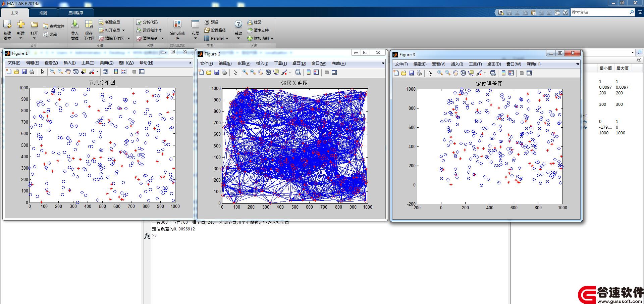The width and height of the screenshot is (644, 304).
Task: Open File (文件) menu in Figure 1
Action: [14, 63]
